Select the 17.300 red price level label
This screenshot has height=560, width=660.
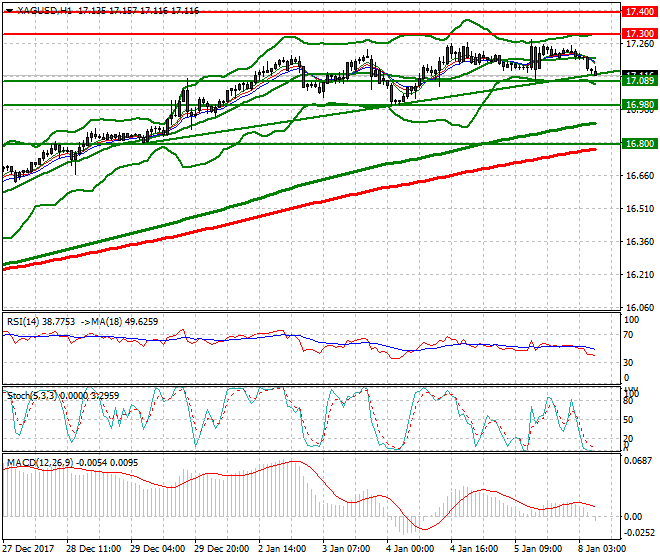pyautogui.click(x=639, y=34)
